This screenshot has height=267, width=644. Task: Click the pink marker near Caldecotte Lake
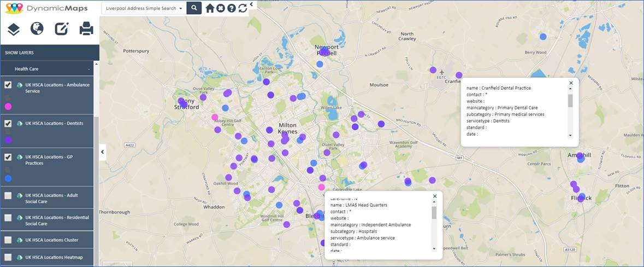(322, 187)
